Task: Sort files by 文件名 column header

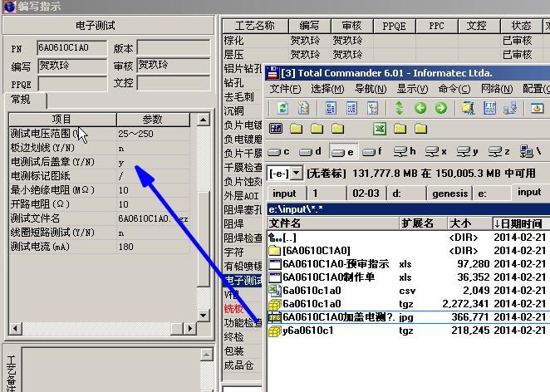Action: click(333, 223)
